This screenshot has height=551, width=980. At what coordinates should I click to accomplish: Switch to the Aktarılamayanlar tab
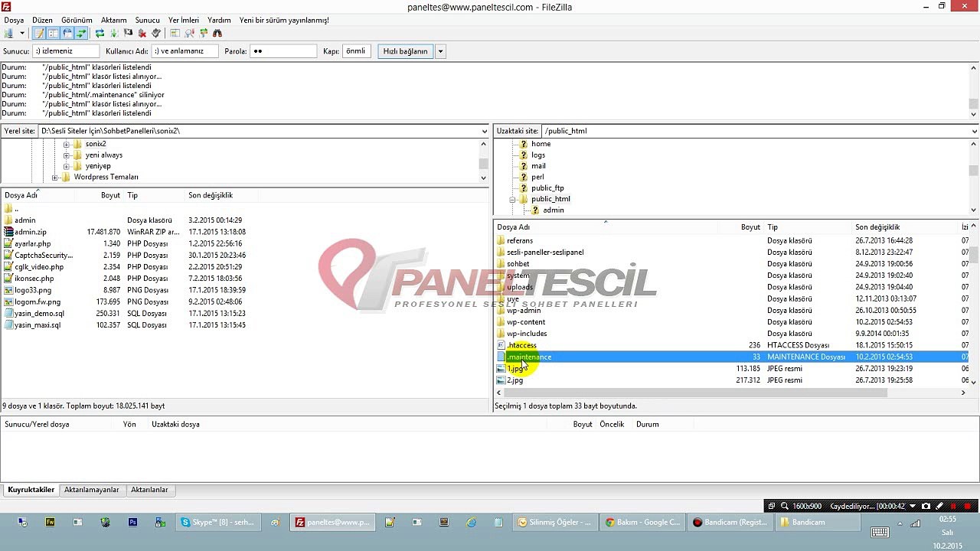(92, 490)
